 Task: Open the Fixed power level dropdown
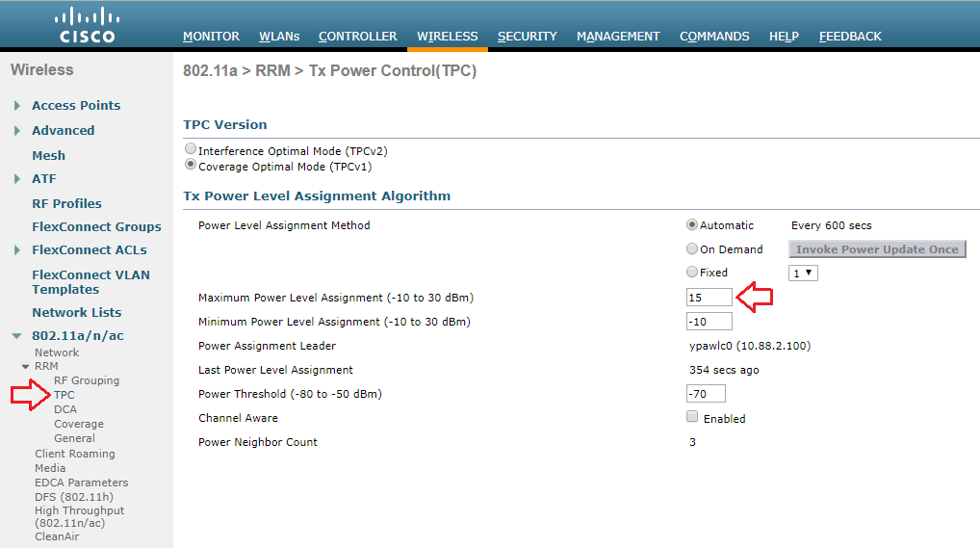[803, 273]
